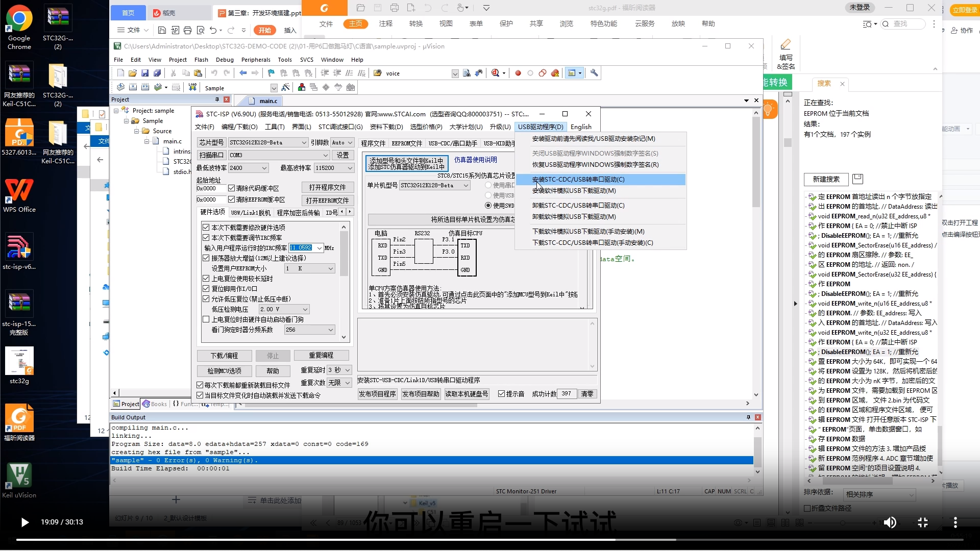This screenshot has width=980, height=551.
Task: Click Navigate Backwards blue arrow in uVision
Action: tap(243, 73)
